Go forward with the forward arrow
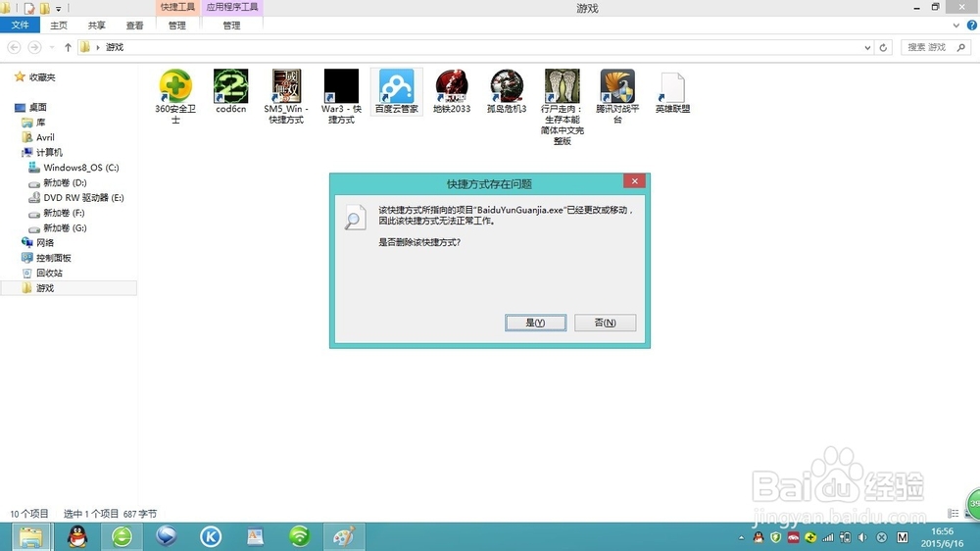 point(34,47)
